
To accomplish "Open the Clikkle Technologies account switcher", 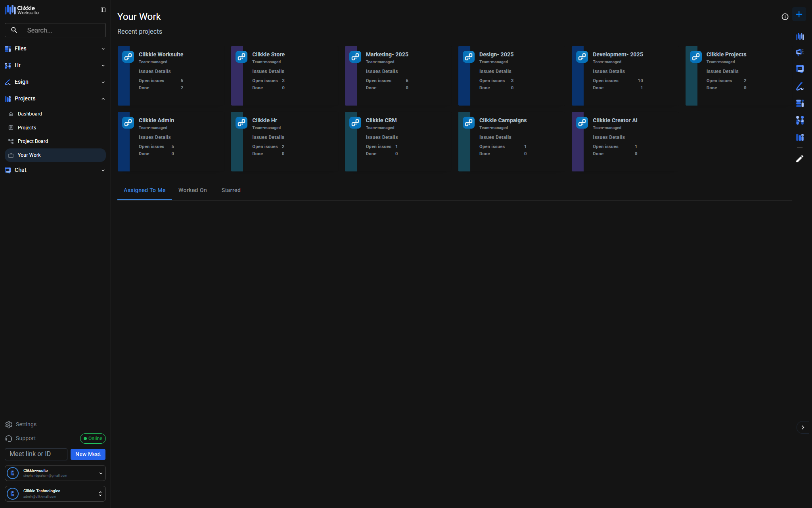I will click(x=100, y=494).
